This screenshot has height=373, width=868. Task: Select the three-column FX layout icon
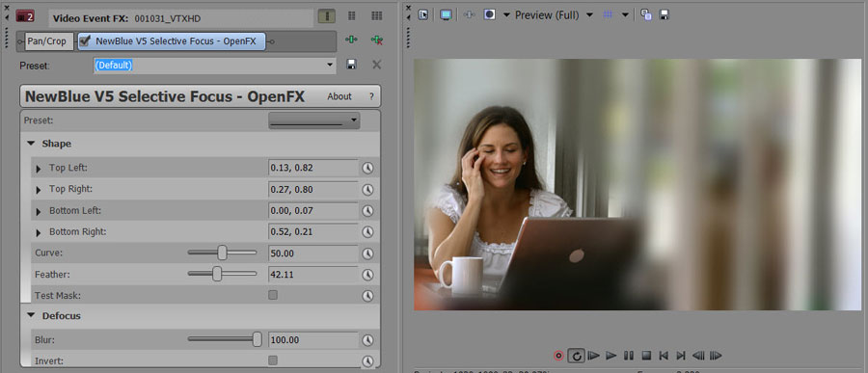[377, 16]
